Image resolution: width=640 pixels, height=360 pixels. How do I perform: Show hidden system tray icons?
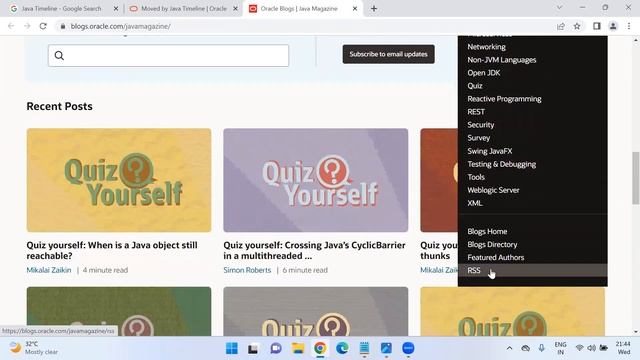509,348
